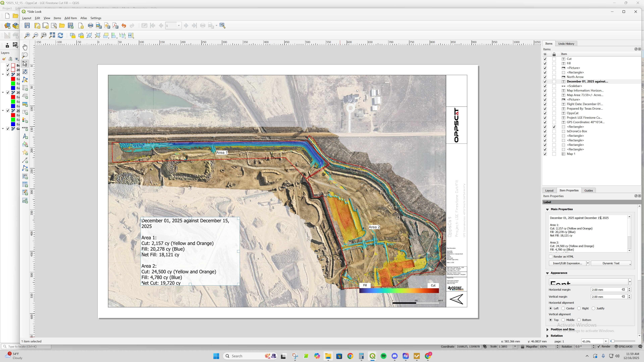
Task: Choose the Add Legend tool
Action: tap(25, 120)
